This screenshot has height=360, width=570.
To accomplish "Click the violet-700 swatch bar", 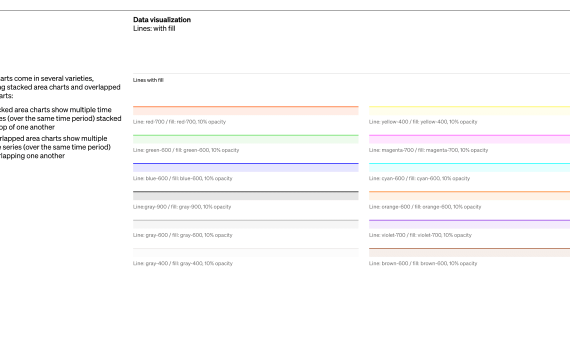I will click(469, 224).
